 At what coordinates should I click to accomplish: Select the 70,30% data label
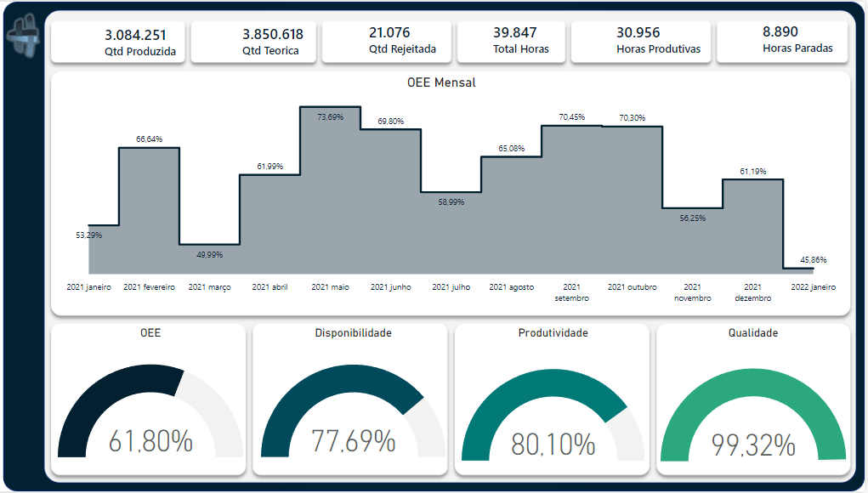633,118
